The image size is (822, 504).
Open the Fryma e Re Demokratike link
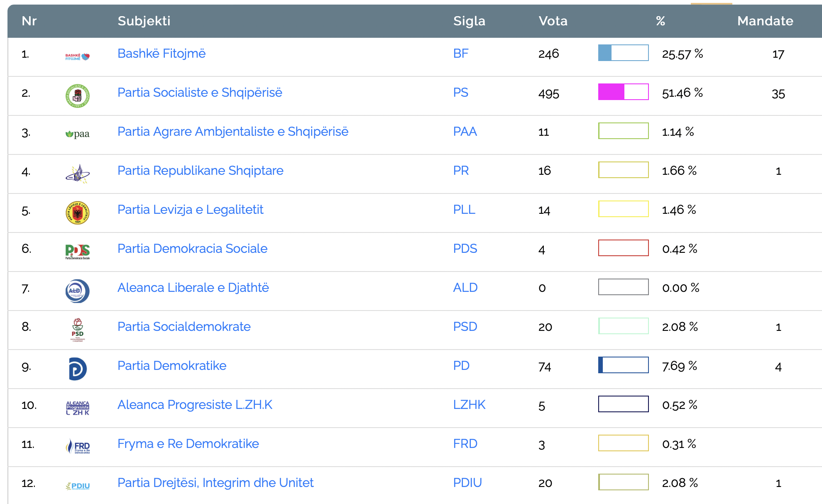[188, 444]
